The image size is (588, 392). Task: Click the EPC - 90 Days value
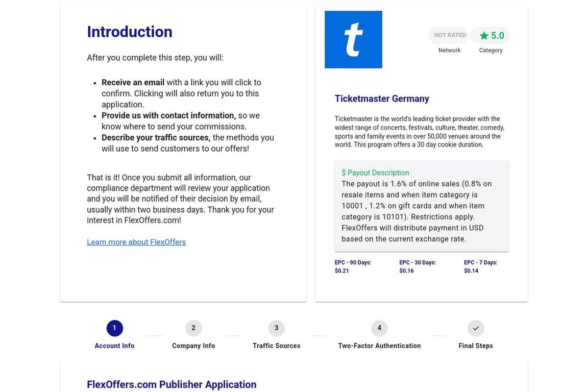(x=342, y=271)
